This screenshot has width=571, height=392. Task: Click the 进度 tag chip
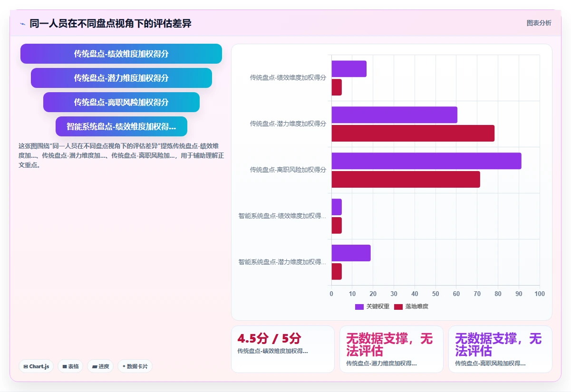click(100, 366)
